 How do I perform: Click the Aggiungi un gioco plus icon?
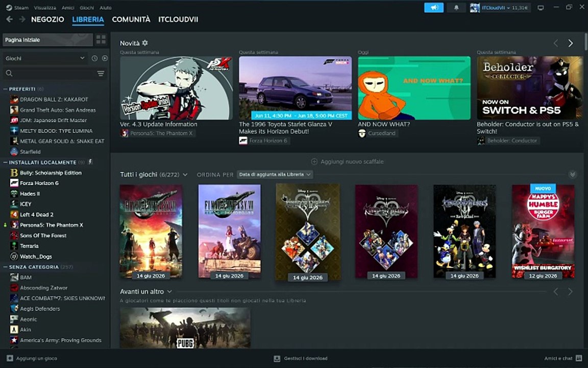click(10, 358)
